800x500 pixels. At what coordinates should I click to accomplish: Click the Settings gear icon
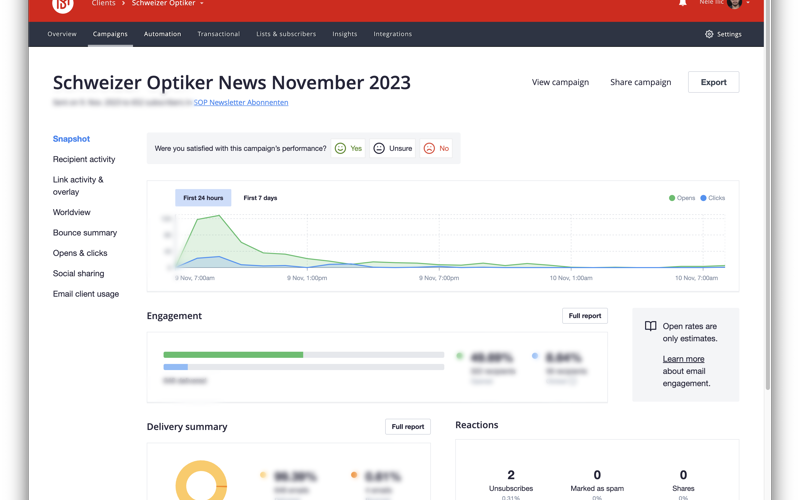pos(709,34)
